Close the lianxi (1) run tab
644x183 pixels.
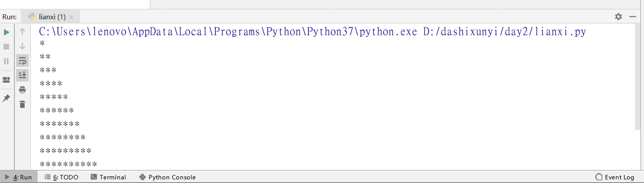coord(72,17)
